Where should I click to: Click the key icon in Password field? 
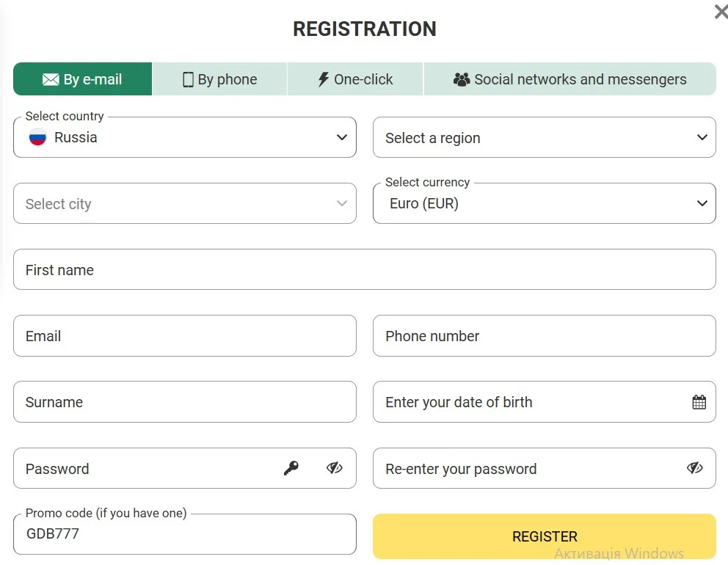291,468
